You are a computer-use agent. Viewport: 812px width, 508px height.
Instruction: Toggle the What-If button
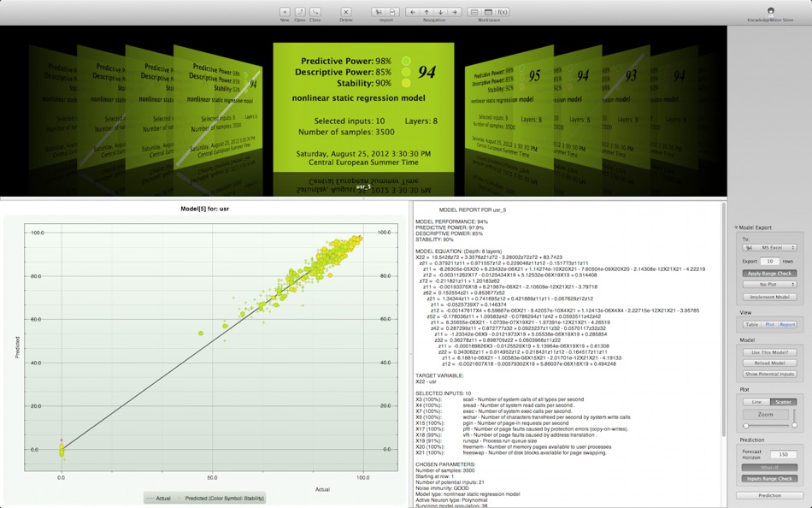tap(769, 468)
